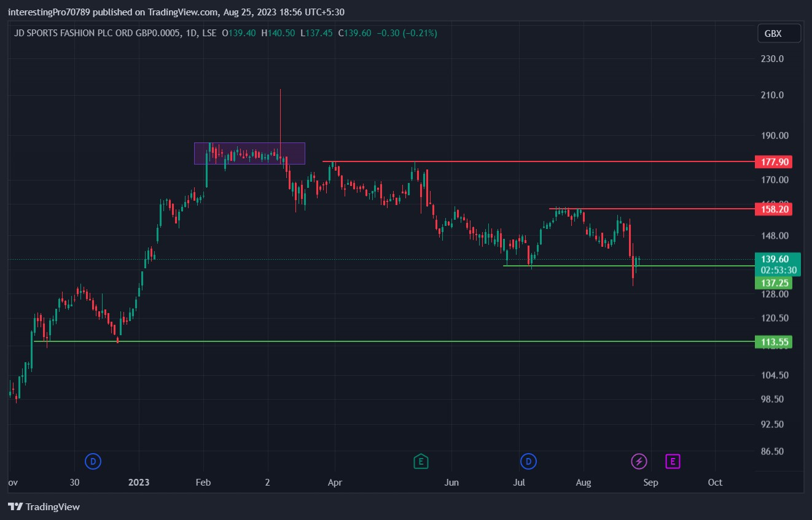
Task: Click the O139.40 open value
Action: point(239,33)
